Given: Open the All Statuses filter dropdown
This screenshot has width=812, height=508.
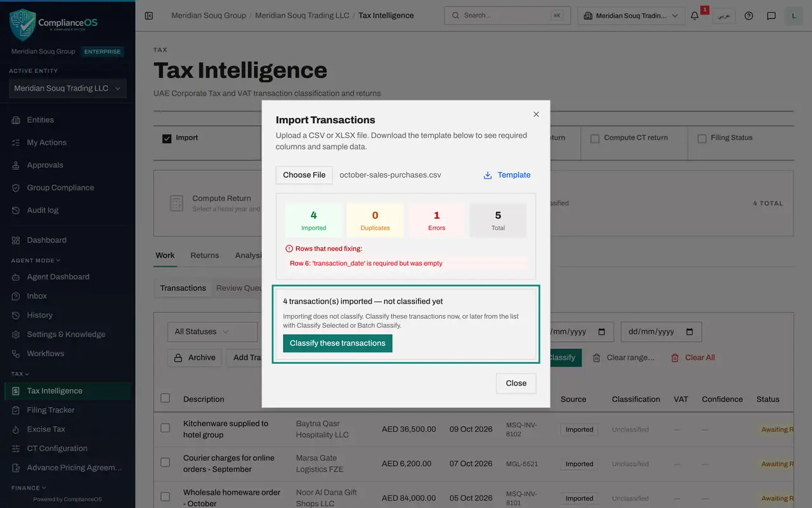Looking at the screenshot, I should pos(213,331).
